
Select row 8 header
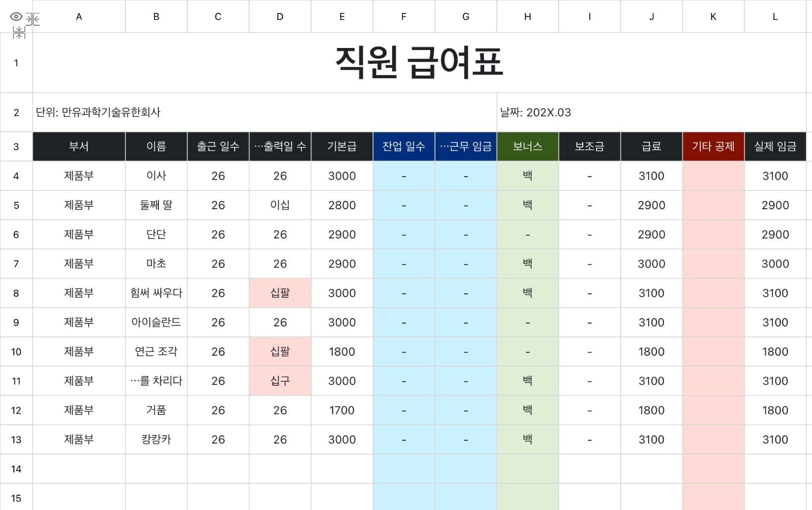(16, 293)
